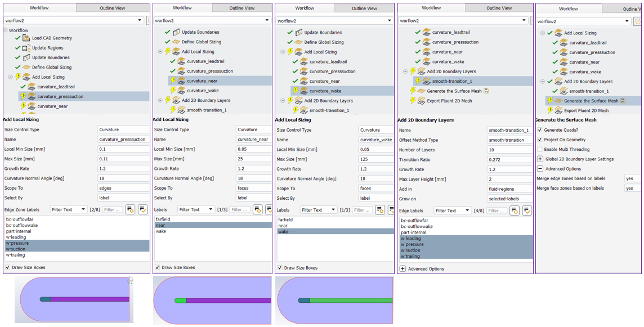
Task: Switch to Outline View tab in fourth panel
Action: click(499, 8)
